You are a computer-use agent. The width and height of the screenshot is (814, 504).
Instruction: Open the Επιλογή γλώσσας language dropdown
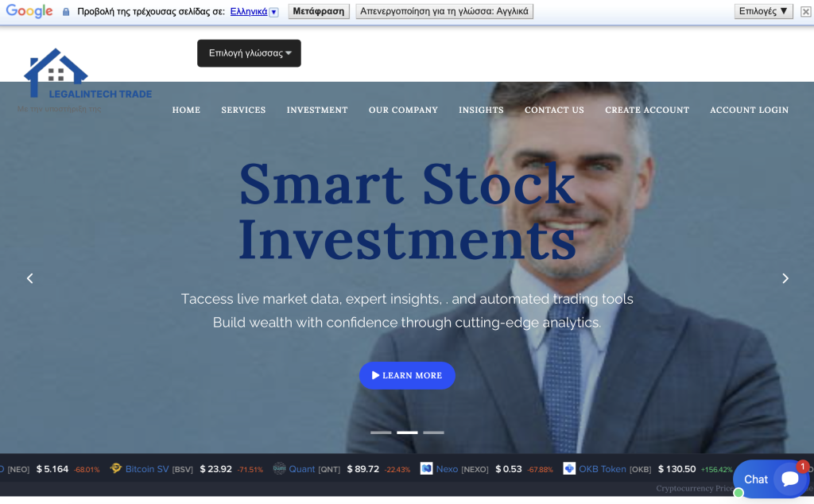[x=249, y=53]
